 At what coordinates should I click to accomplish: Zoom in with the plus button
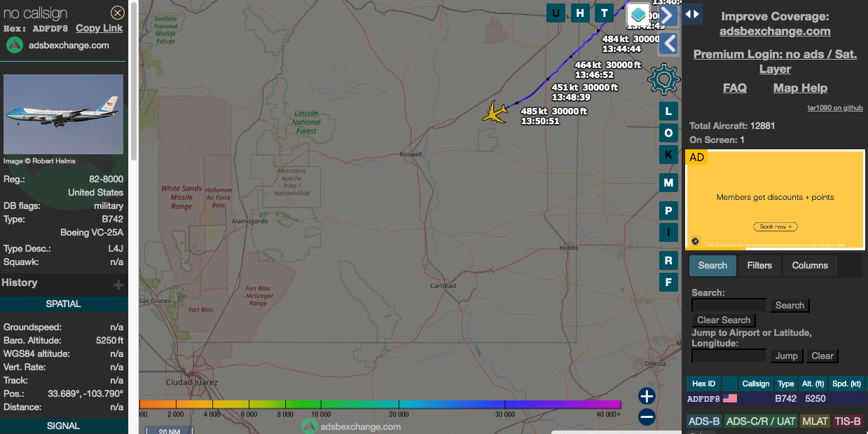coord(647,396)
